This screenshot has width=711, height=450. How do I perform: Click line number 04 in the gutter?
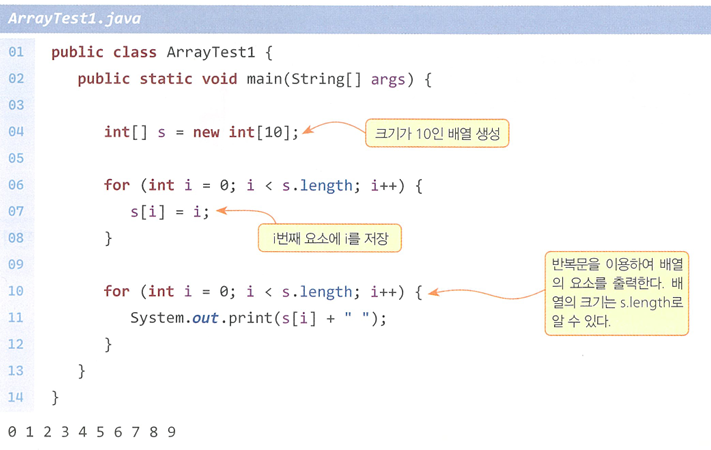pos(16,132)
